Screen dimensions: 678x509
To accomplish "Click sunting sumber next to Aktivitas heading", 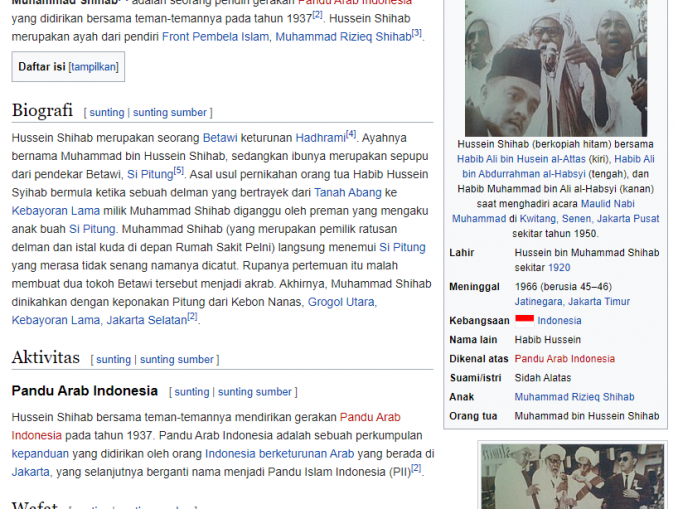I will click(x=176, y=360).
